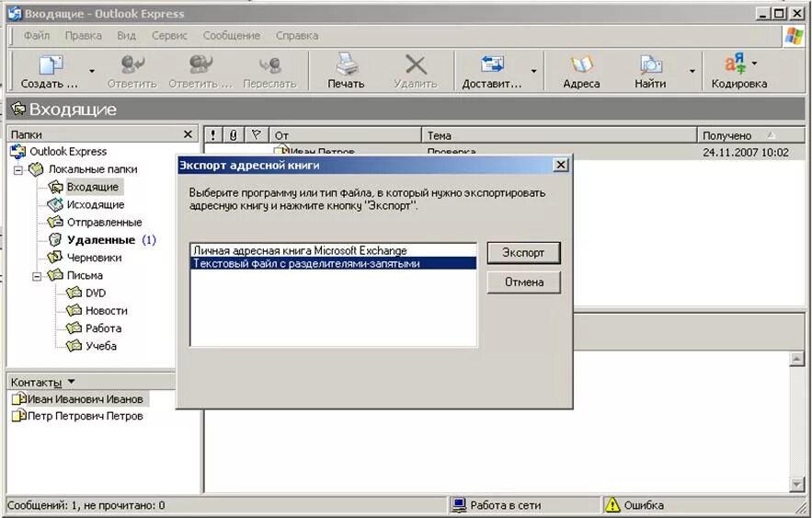The width and height of the screenshot is (812, 518).
Task: Select contact Петр Петрович Петров
Action: (77, 416)
